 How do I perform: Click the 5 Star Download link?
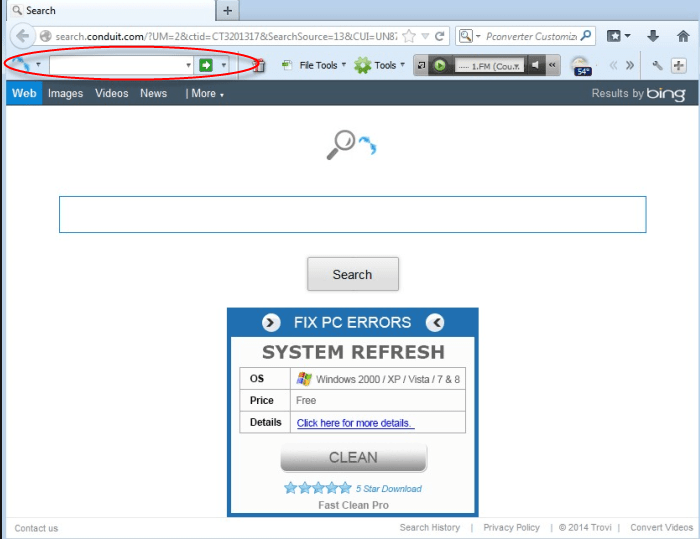tap(389, 489)
